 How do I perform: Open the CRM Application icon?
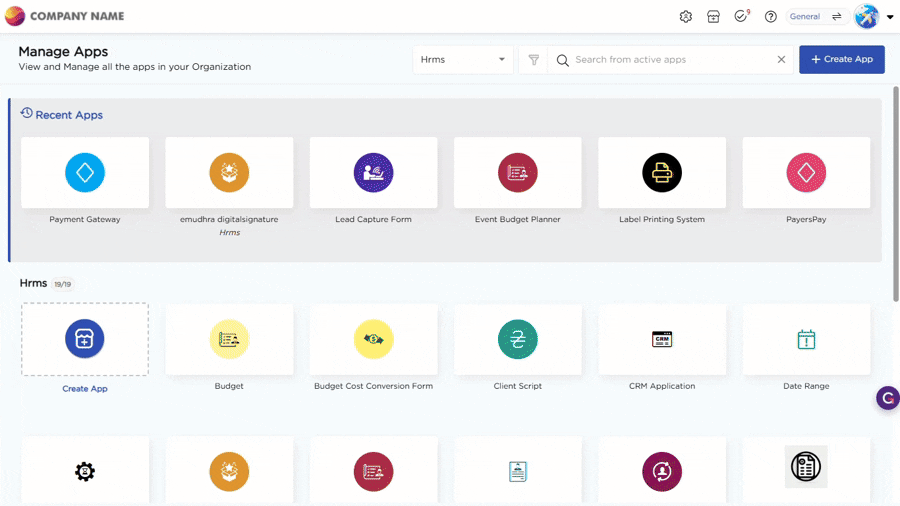click(x=662, y=340)
